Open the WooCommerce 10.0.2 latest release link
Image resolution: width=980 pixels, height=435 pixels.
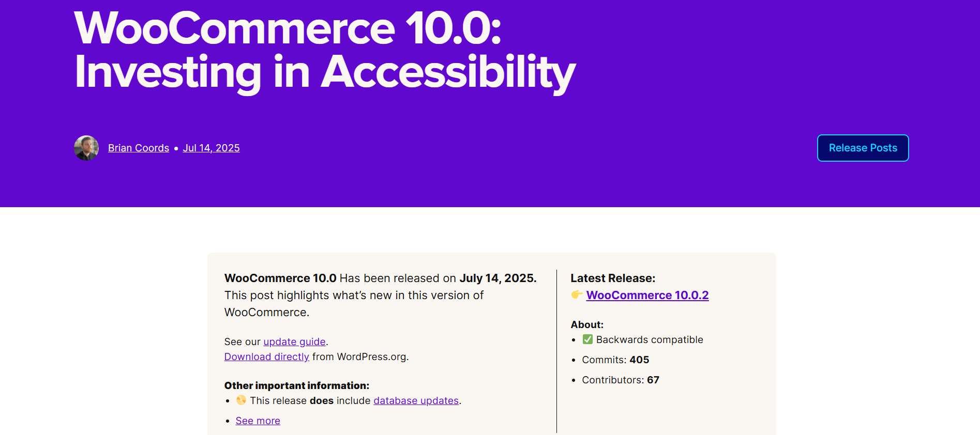point(647,296)
